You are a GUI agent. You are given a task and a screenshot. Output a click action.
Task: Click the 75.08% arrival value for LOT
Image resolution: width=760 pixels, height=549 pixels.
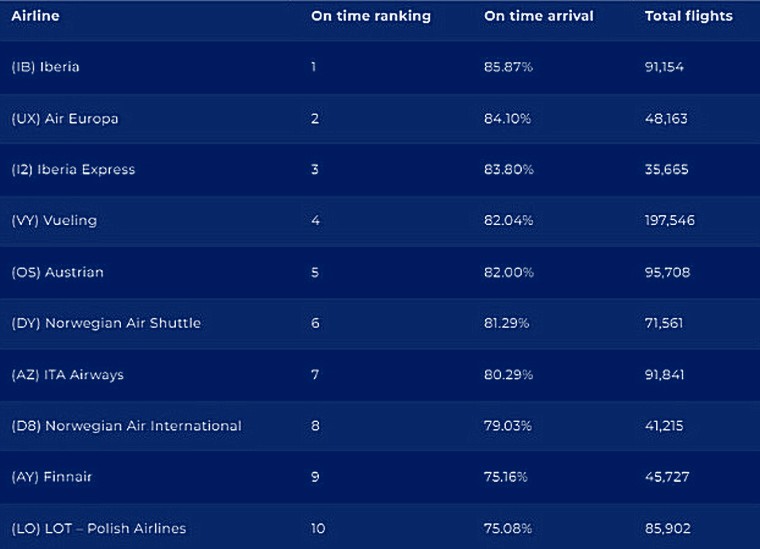(508, 528)
